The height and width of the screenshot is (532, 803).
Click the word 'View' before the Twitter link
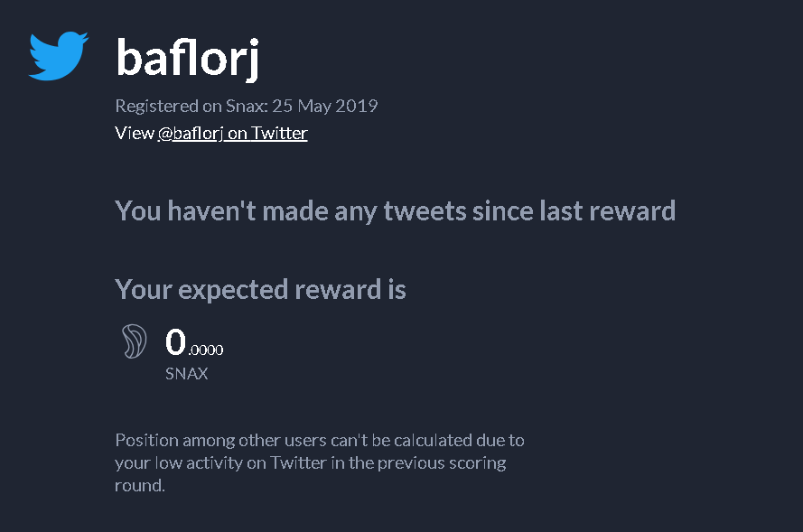pyautogui.click(x=135, y=133)
